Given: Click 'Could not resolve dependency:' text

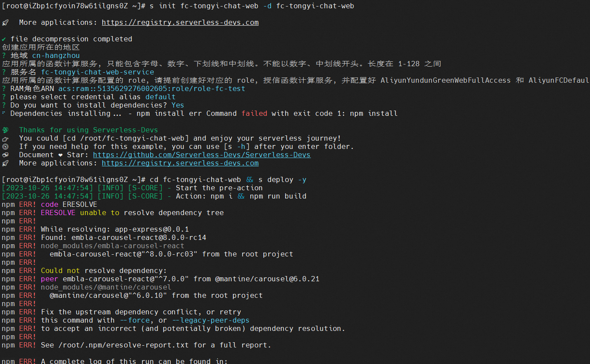Looking at the screenshot, I should [104, 271].
